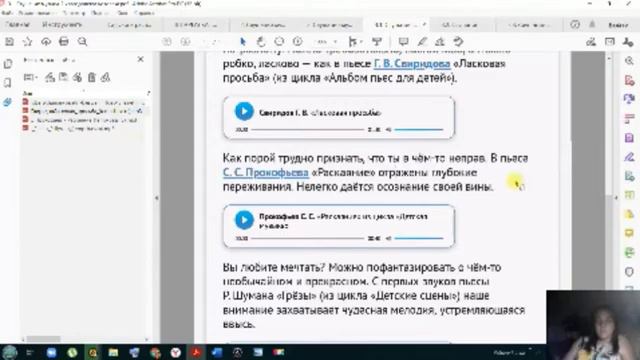Click the Save file icon in toolbar
Screen dimensions: 640x360
pos(9,42)
